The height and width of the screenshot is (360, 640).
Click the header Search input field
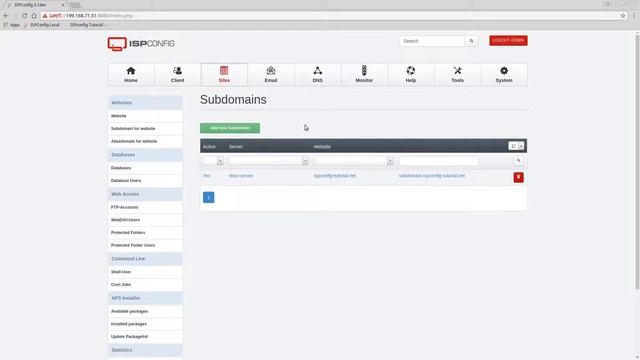pyautogui.click(x=432, y=41)
